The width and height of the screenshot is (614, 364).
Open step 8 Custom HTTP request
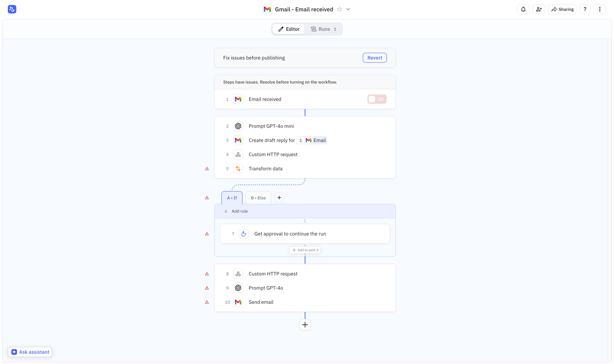[x=305, y=274]
